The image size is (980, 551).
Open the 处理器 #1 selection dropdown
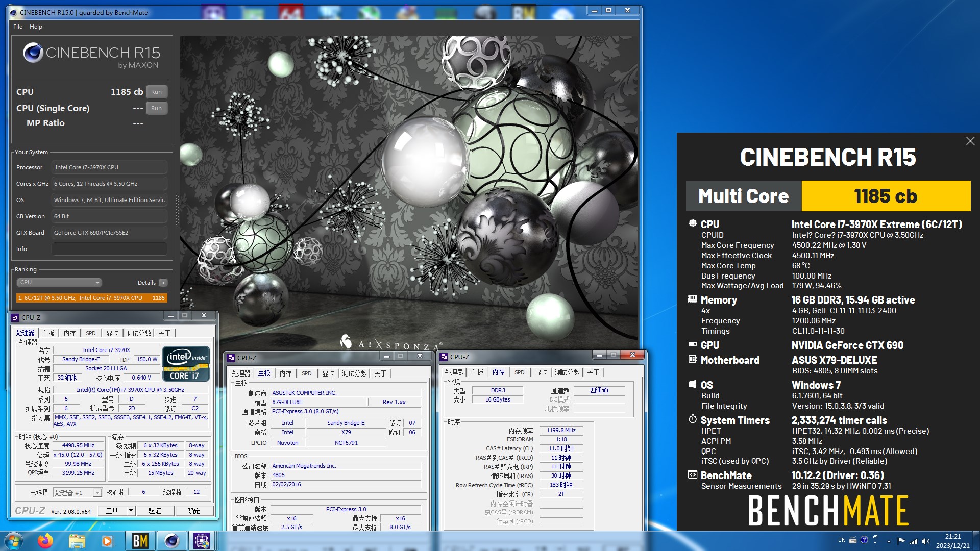78,492
